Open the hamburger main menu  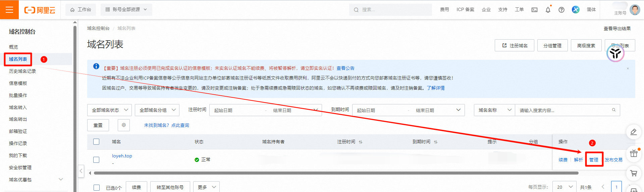(x=9, y=10)
